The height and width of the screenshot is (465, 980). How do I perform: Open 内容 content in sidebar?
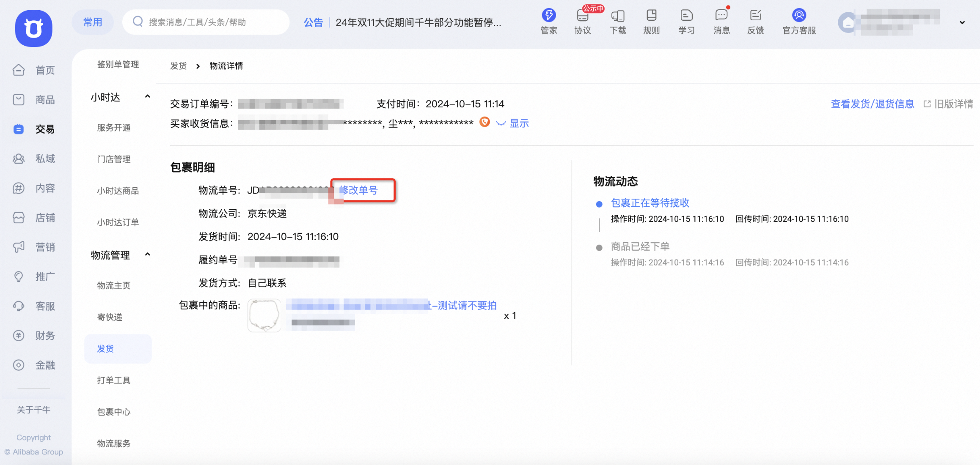34,188
